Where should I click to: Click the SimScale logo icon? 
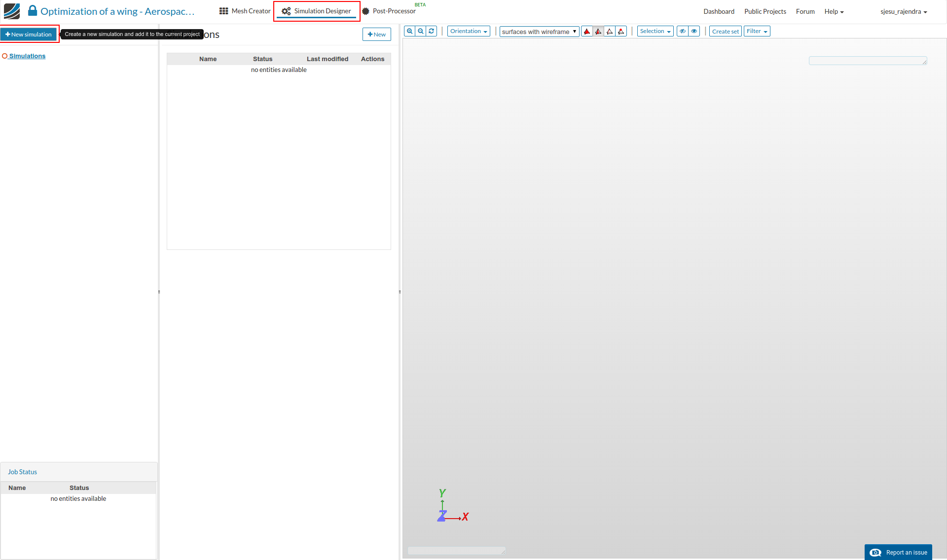[x=12, y=11]
